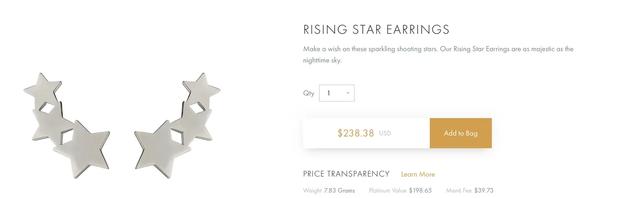
Task: Click the Qty label text
Action: tap(308, 93)
